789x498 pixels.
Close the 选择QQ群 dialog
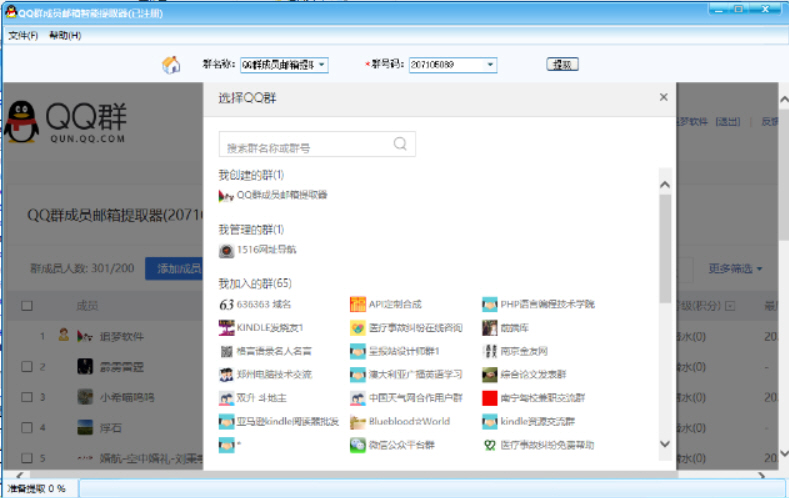pos(663,97)
